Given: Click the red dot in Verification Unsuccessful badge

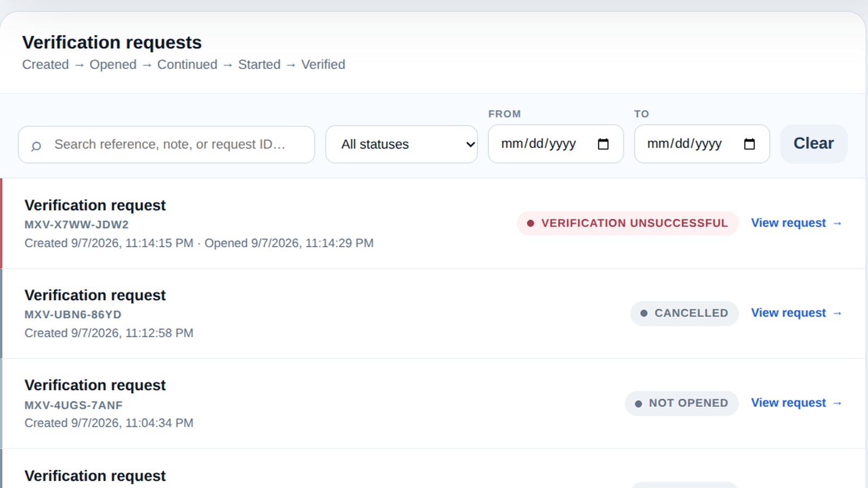Looking at the screenshot, I should [531, 223].
